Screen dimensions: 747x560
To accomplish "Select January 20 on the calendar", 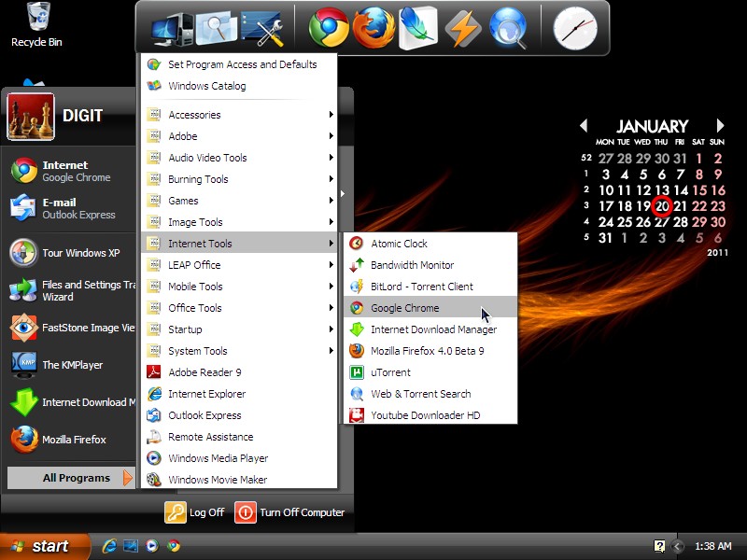I will pyautogui.click(x=662, y=206).
